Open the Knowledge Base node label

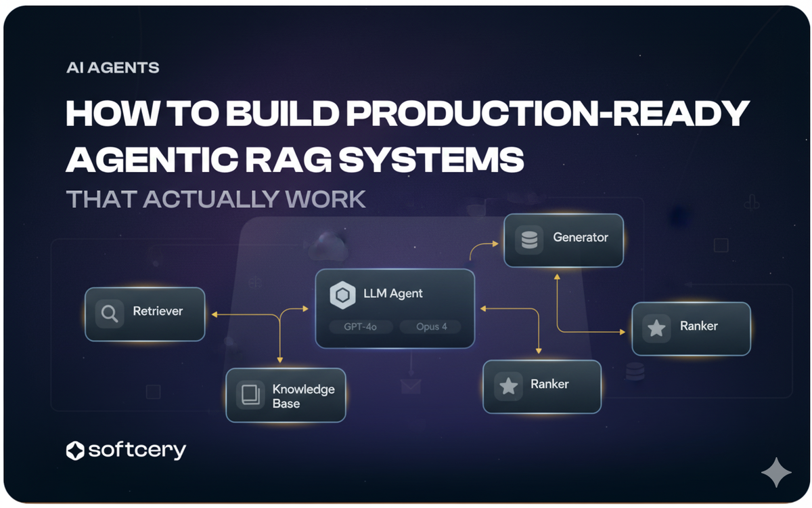[303, 396]
